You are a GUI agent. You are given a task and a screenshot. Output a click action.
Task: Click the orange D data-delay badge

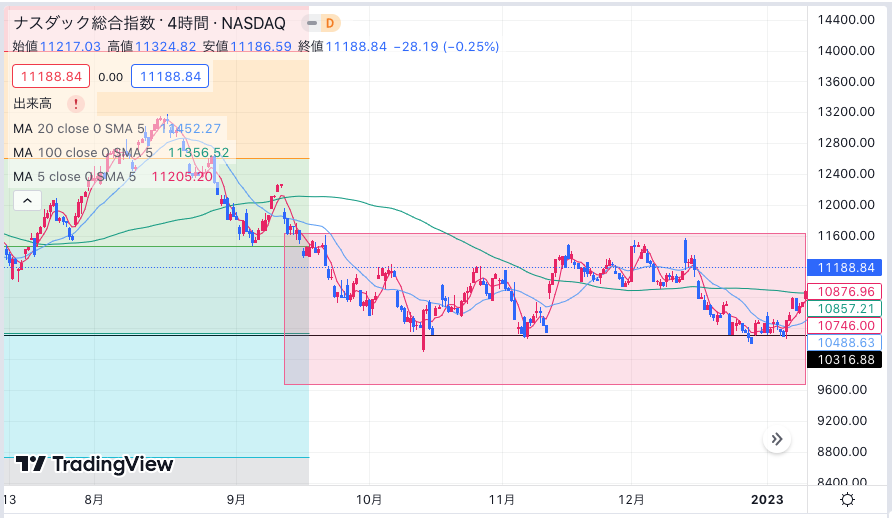[x=330, y=23]
